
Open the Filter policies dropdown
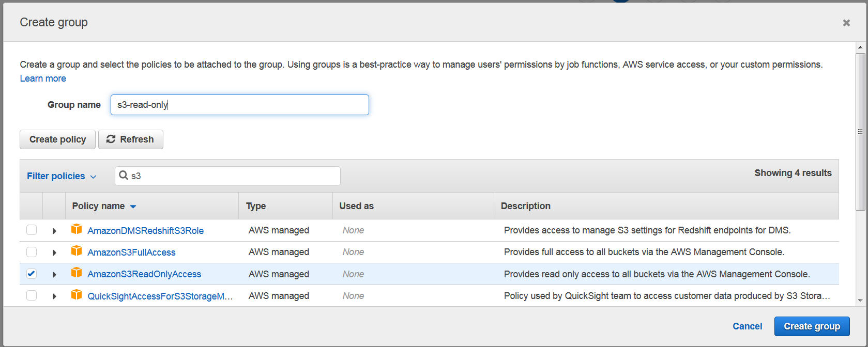(x=62, y=176)
